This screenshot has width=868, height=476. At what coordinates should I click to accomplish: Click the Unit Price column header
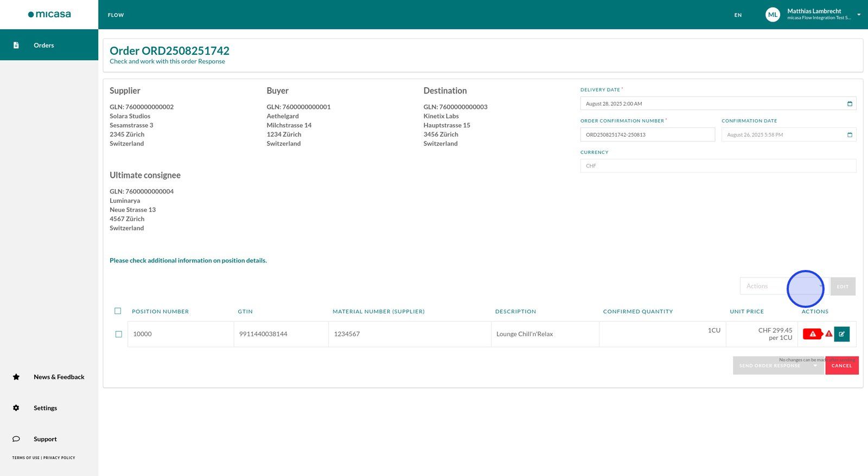(746, 312)
